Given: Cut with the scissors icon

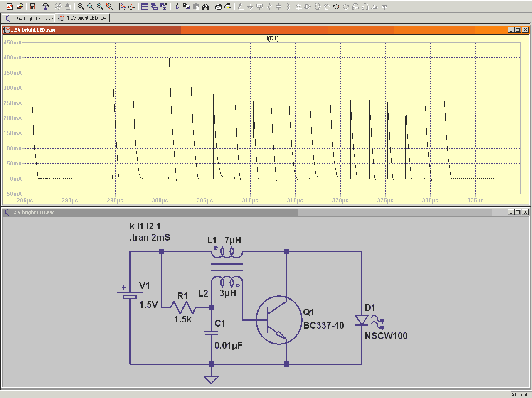Looking at the screenshot, I should point(177,7).
